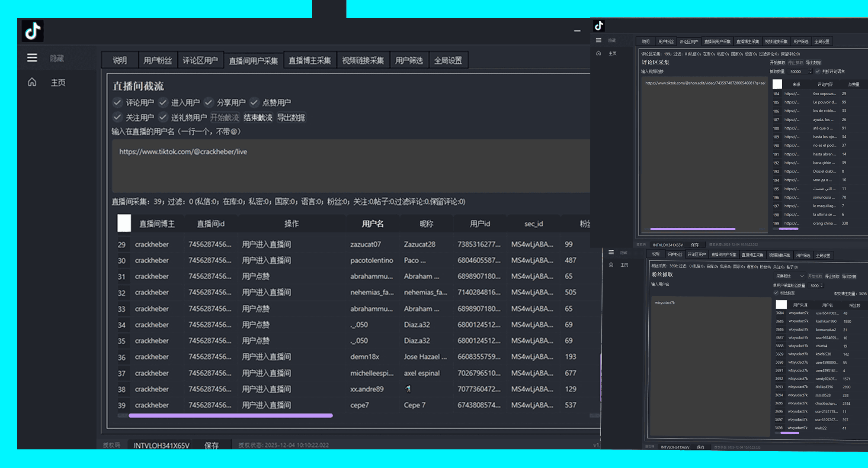Toggle the 送礼物用户 checkbox
This screenshot has height=468, width=868.
[x=163, y=117]
